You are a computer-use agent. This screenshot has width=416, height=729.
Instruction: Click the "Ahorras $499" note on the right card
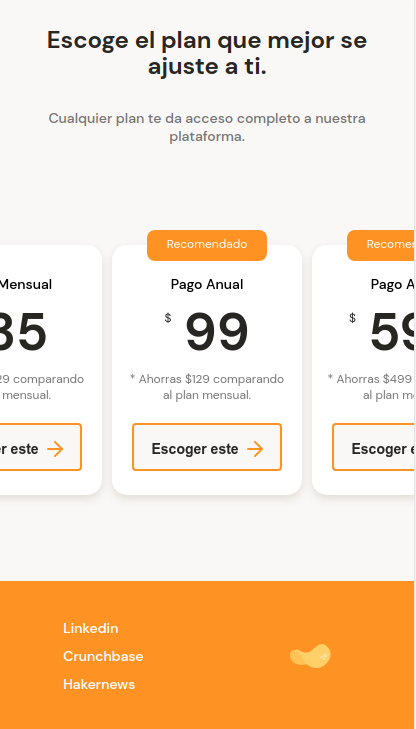coord(371,387)
